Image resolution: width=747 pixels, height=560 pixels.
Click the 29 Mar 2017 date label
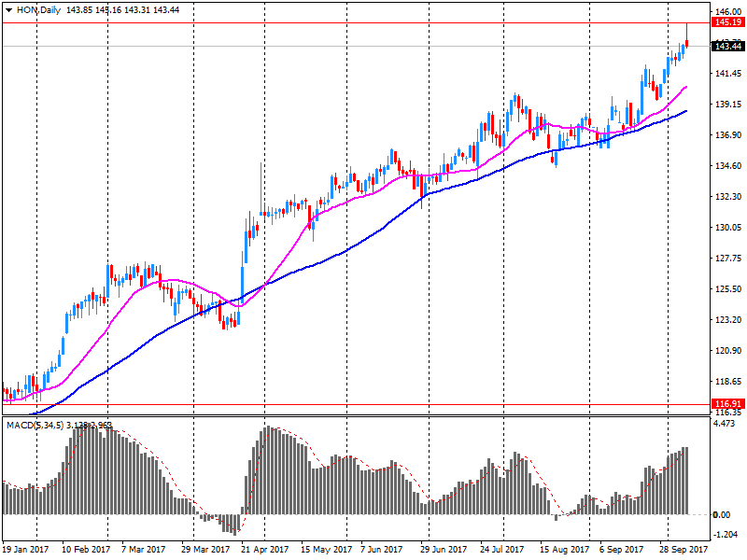[x=205, y=549]
